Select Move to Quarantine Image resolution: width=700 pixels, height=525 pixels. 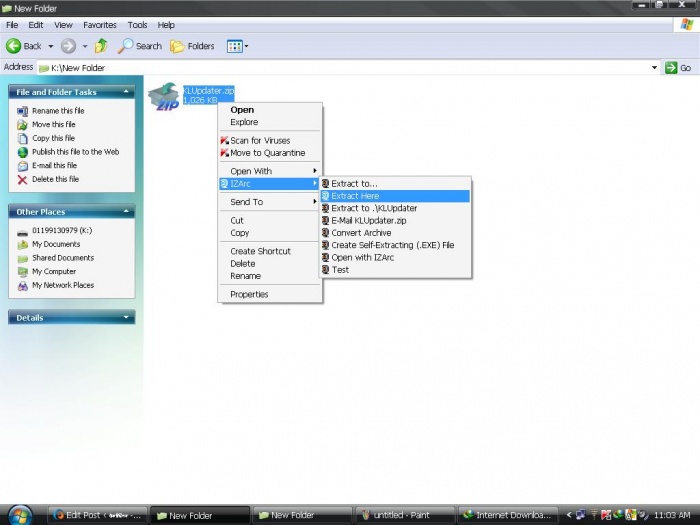point(270,153)
